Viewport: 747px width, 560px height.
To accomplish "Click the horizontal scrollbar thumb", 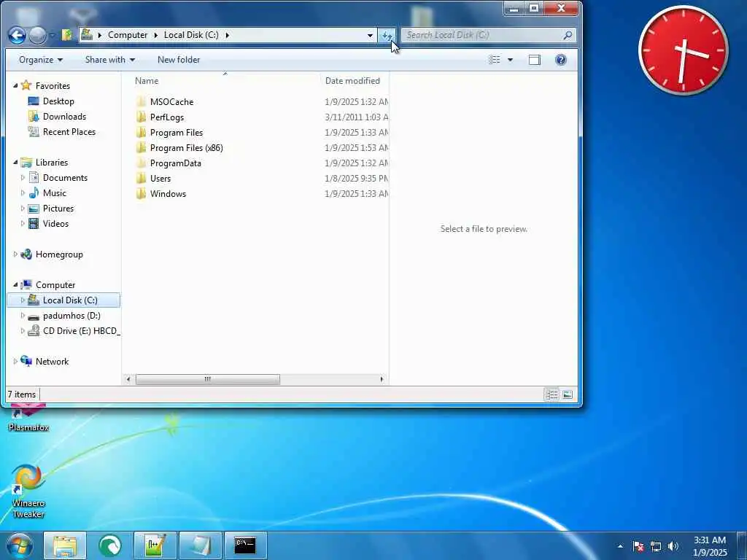I will [208, 379].
